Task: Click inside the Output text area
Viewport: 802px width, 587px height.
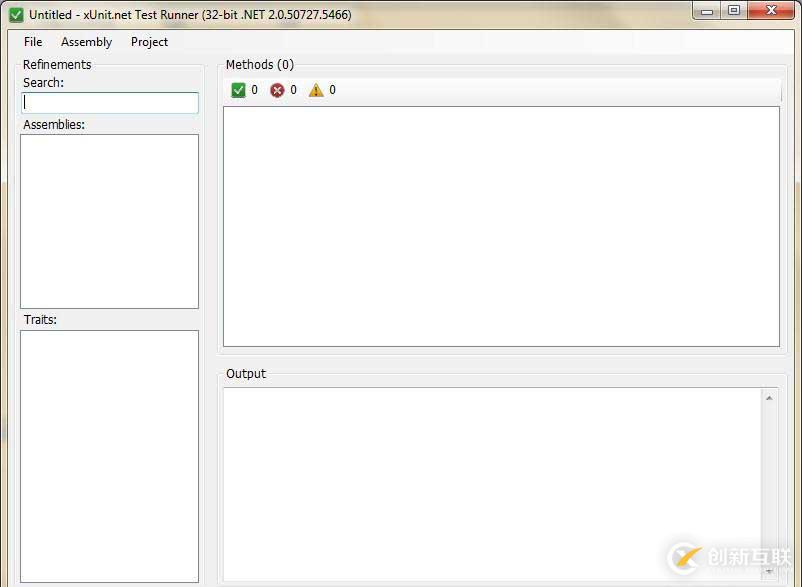Action: tap(492, 485)
